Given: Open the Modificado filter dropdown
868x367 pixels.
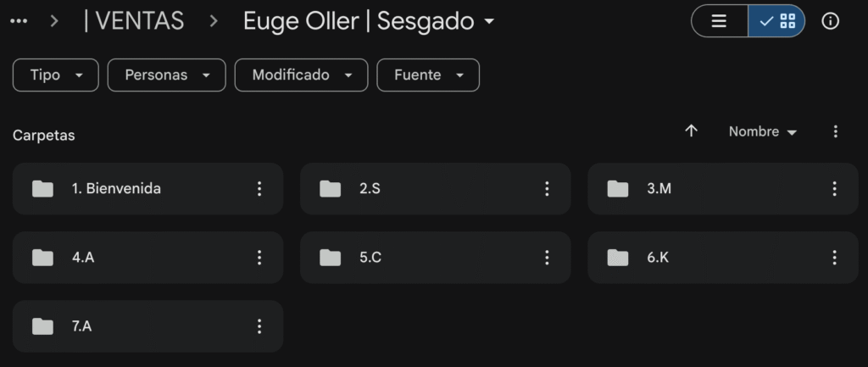Looking at the screenshot, I should [x=301, y=75].
